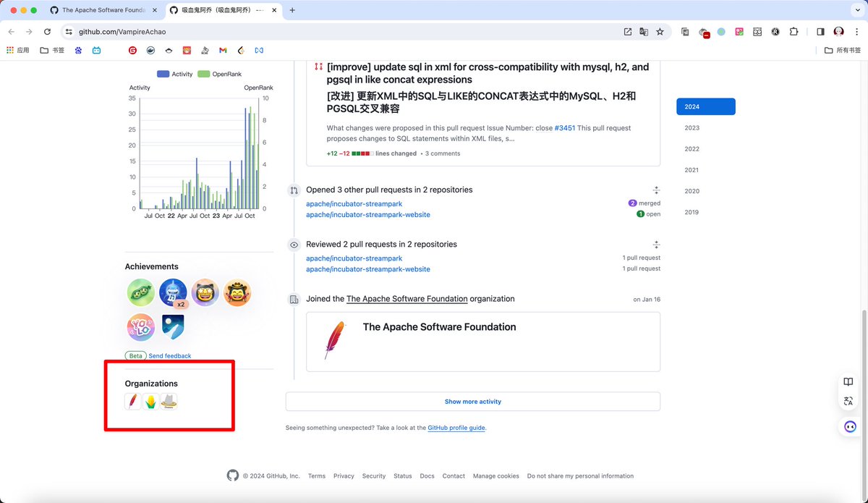The image size is (868, 503).
Task: Toggle the Activity series in chart legend
Action: 175,74
